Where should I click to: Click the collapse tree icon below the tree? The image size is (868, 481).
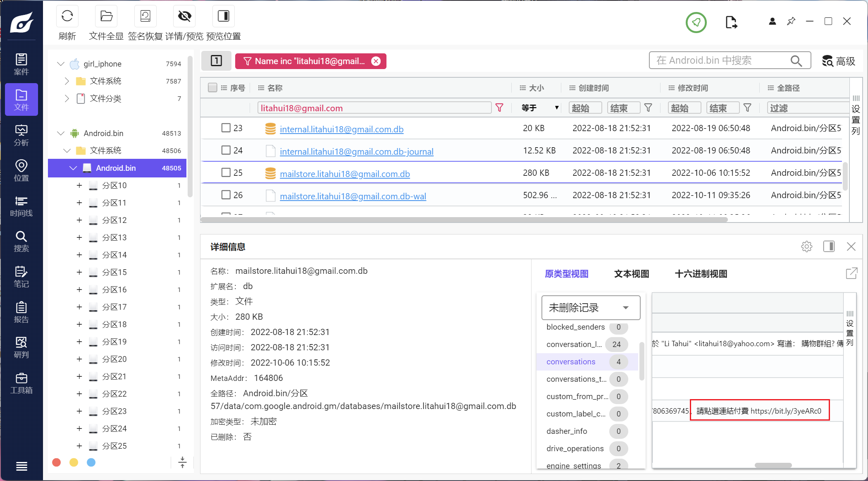[182, 462]
